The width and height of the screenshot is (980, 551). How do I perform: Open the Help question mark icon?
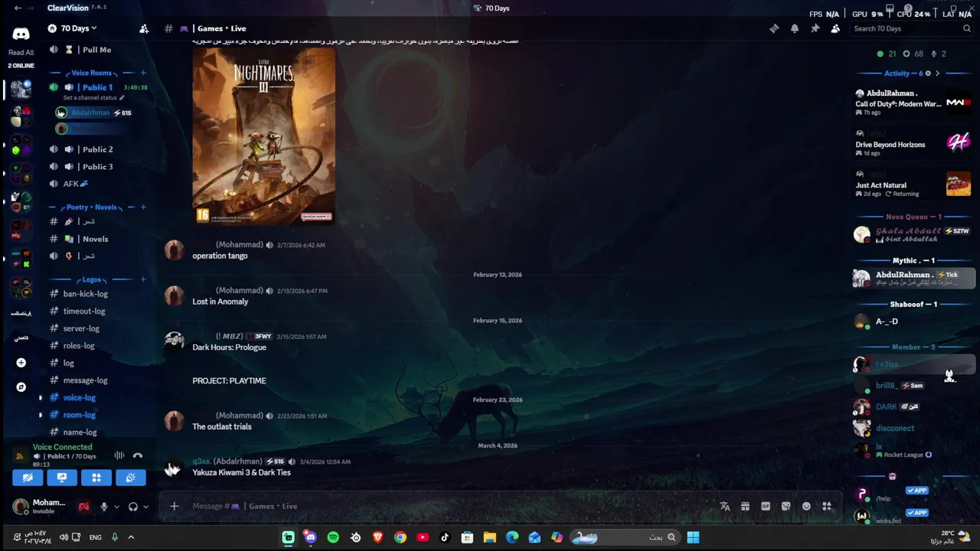click(908, 8)
